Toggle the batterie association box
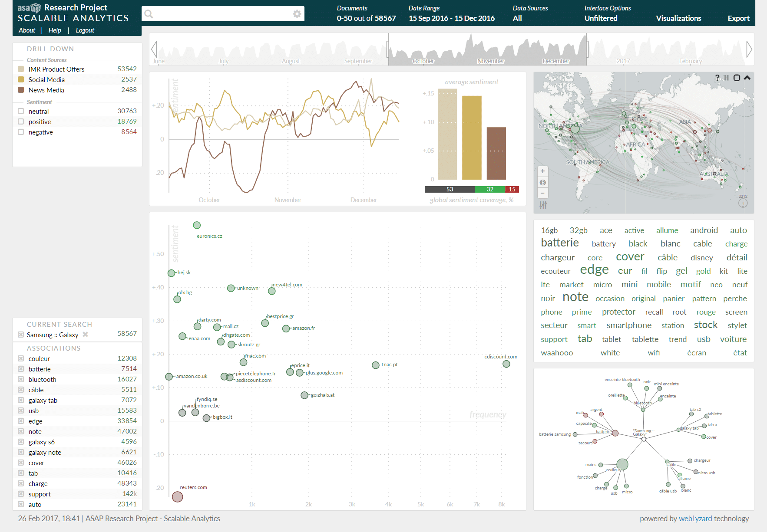Screen dimensions: 767x532 21,369
